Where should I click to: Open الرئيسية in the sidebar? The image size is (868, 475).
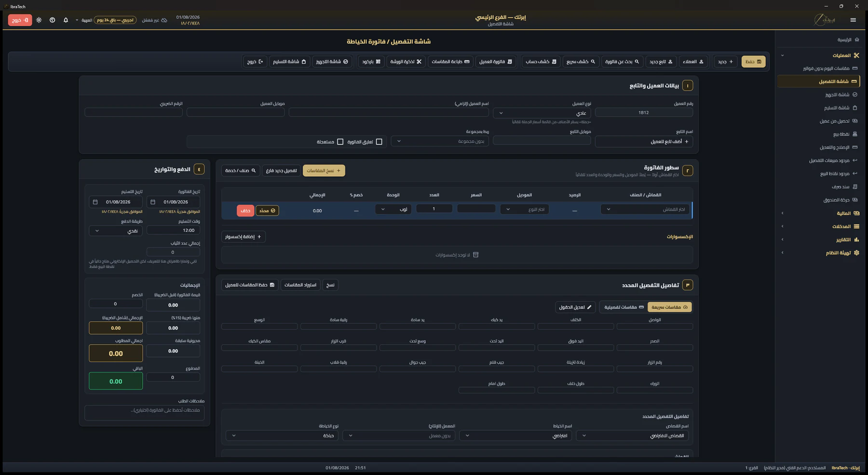[x=819, y=40]
